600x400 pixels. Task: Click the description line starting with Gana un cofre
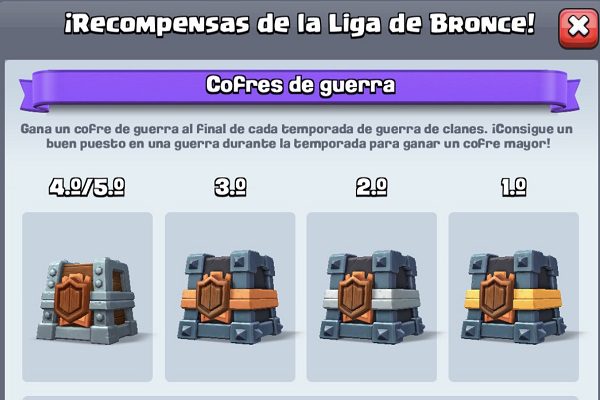pos(297,129)
